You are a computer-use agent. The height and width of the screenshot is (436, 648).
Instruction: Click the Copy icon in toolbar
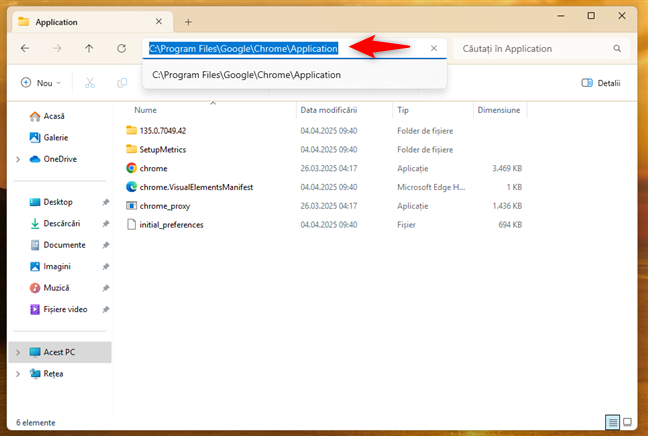coord(122,83)
